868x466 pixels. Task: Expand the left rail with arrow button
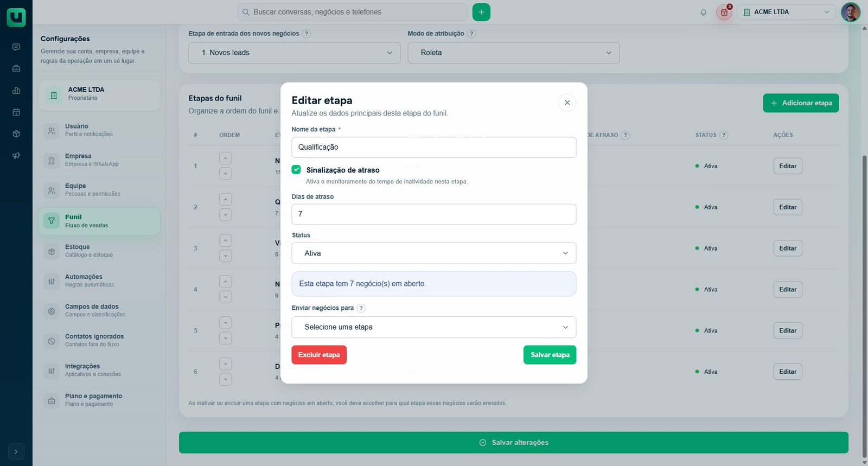(16, 451)
